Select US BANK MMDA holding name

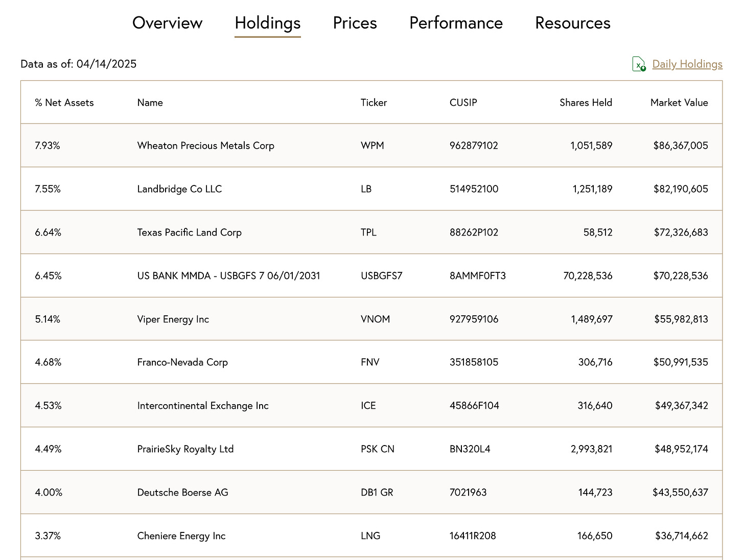pyautogui.click(x=228, y=276)
